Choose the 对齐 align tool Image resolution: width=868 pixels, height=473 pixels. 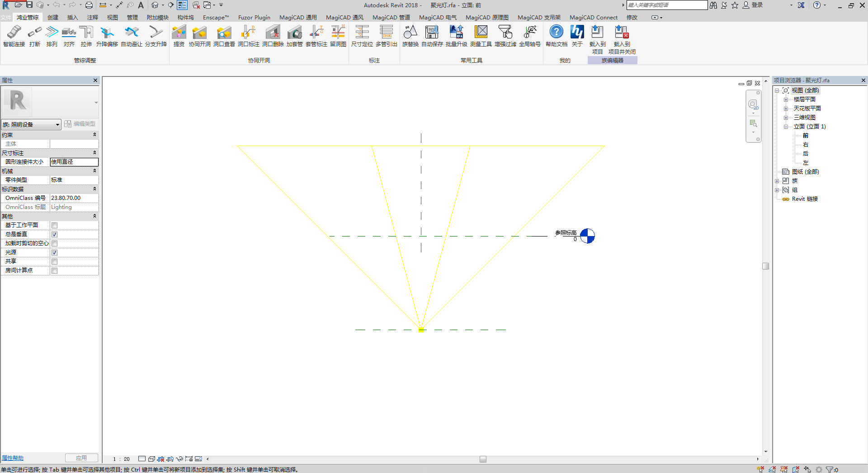pyautogui.click(x=69, y=36)
